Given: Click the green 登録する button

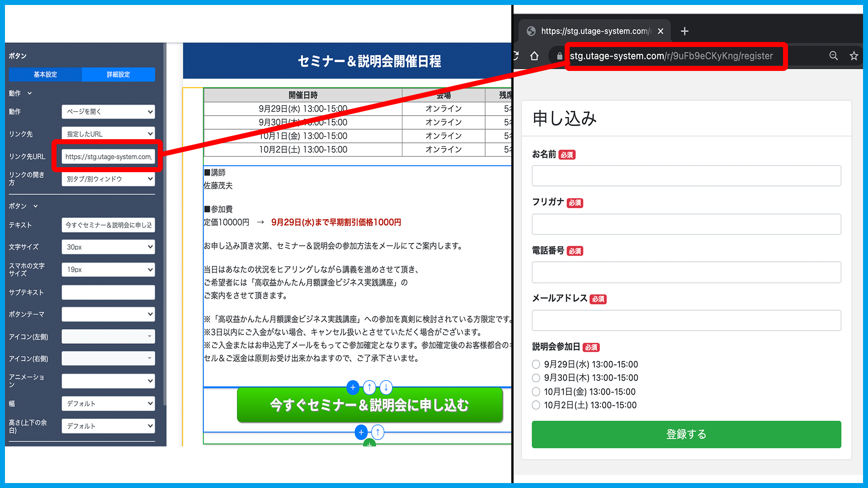Looking at the screenshot, I should (686, 434).
